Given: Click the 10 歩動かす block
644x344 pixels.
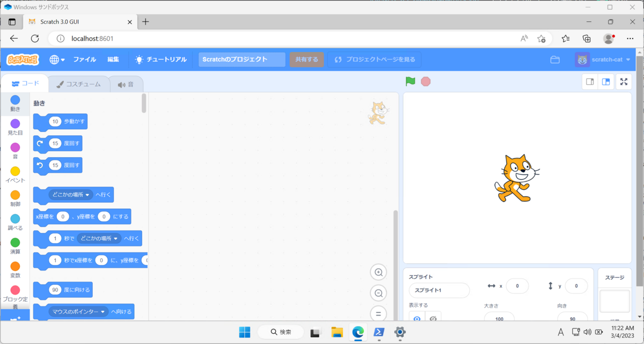Looking at the screenshot, I should coord(60,122).
